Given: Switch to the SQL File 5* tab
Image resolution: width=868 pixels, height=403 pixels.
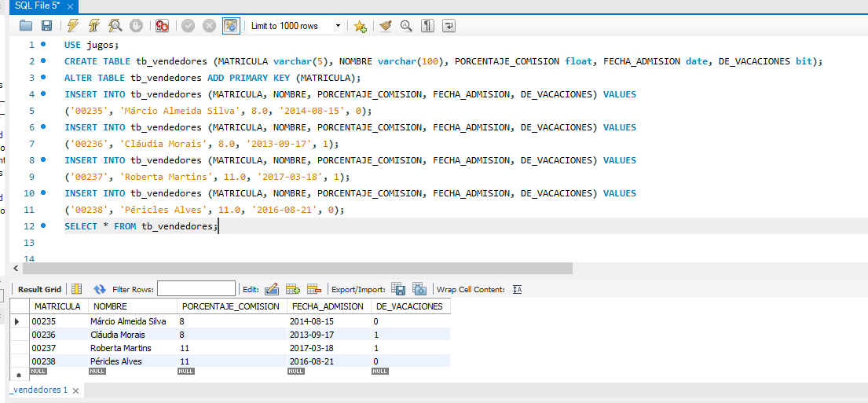Looking at the screenshot, I should [37, 5].
